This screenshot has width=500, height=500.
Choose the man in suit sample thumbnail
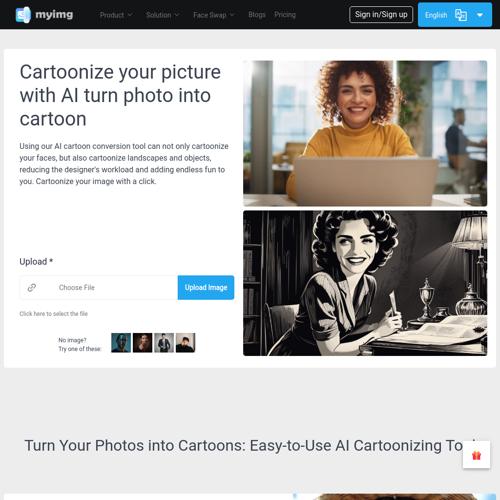(x=164, y=343)
